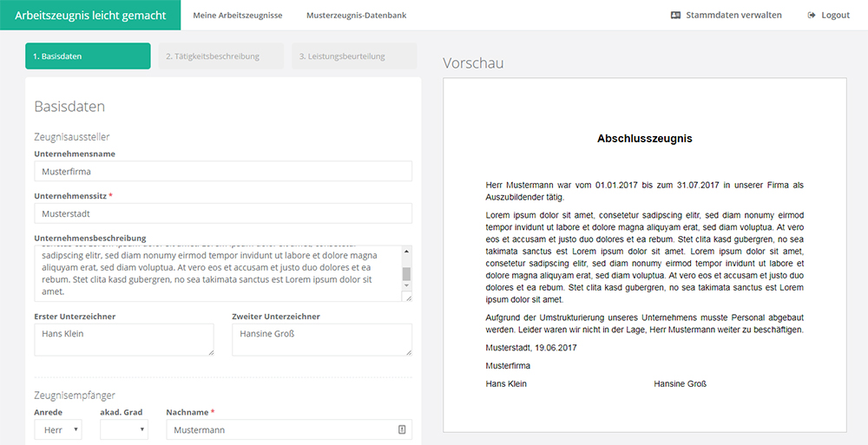868x445 pixels.
Task: Click resize handle of Unternehmensbeschreibung textarea
Action: [409, 298]
